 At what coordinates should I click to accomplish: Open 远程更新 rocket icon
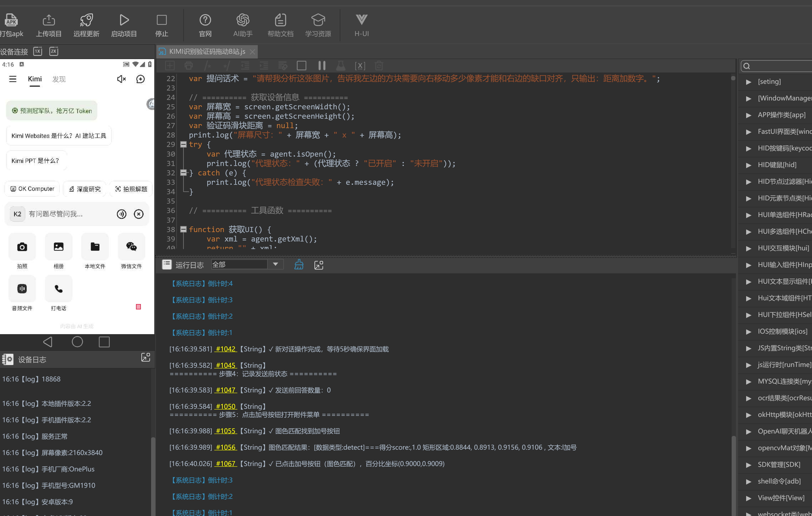(86, 20)
